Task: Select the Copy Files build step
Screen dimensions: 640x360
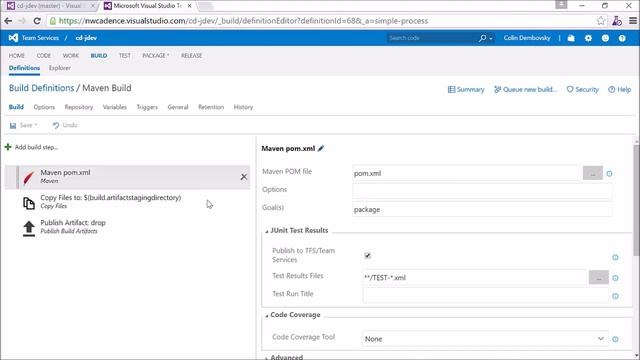Action: click(127, 202)
